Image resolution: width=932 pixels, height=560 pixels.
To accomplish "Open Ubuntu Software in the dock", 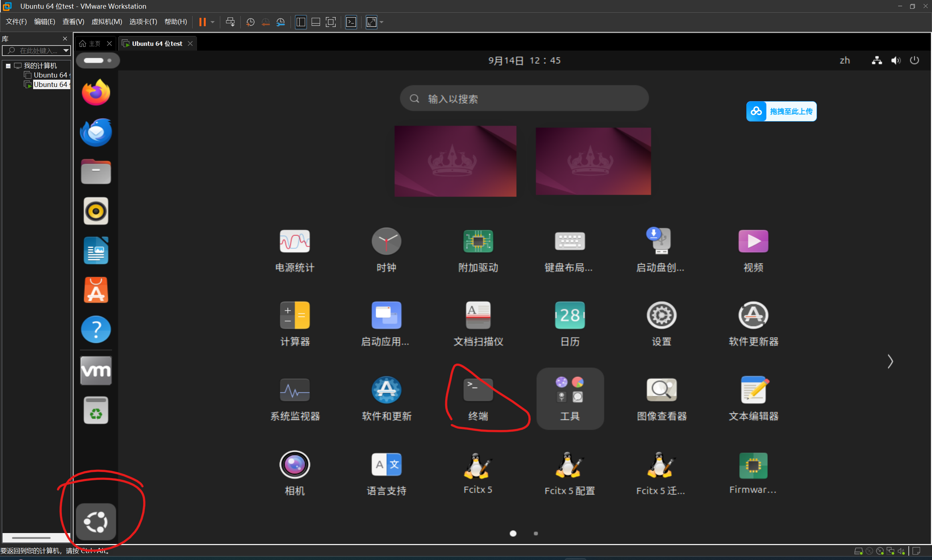I will pos(96,290).
